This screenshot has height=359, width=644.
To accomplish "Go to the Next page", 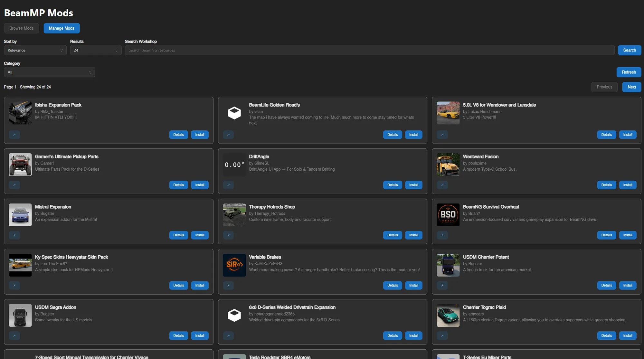I will (x=632, y=87).
